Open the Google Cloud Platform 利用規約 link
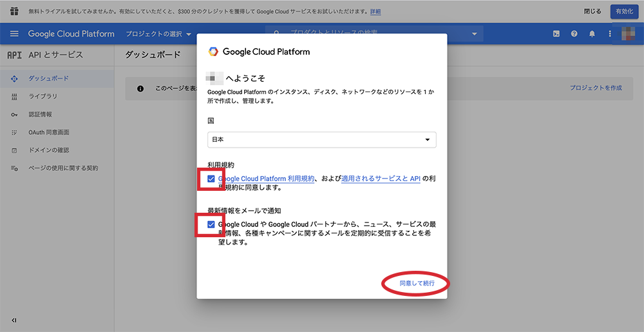 (266, 179)
